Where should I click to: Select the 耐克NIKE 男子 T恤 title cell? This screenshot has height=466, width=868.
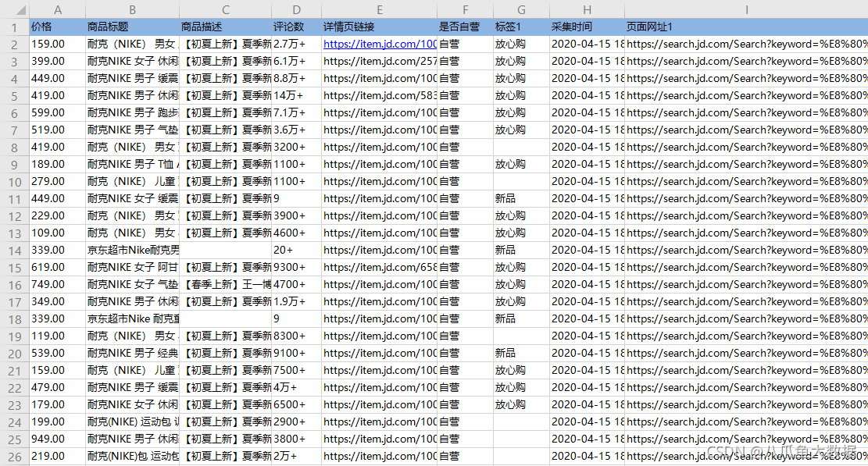[x=133, y=164]
